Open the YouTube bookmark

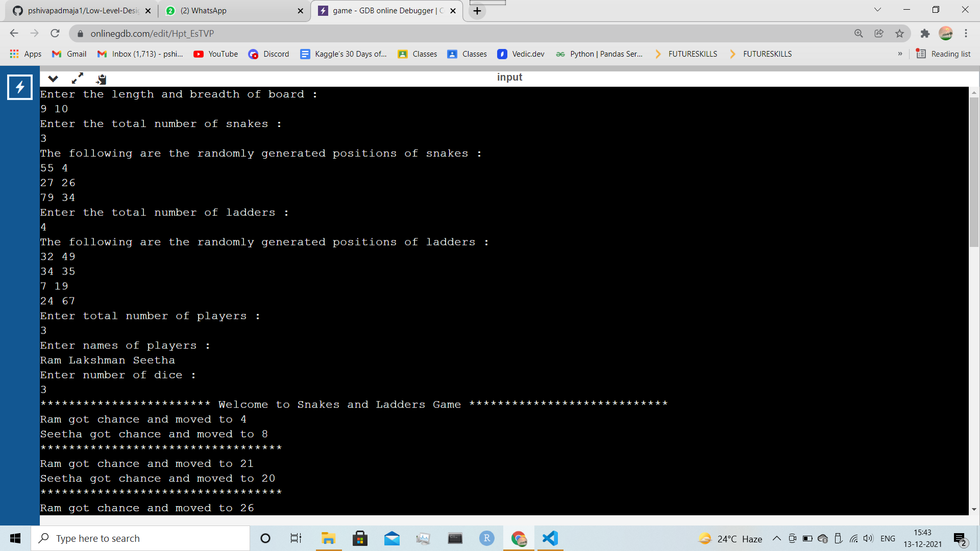coord(215,54)
